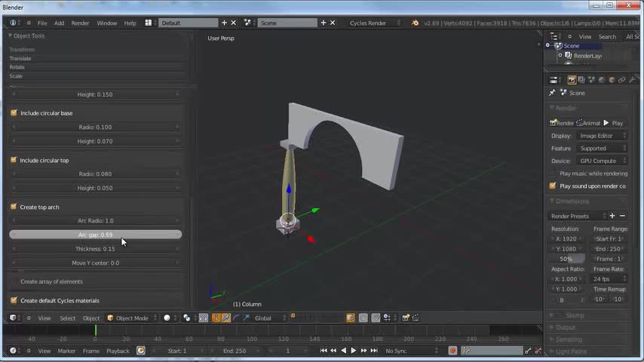Click the OpenGL render animation clapper icon
Screen dimensions: 644x362
tap(416, 318)
